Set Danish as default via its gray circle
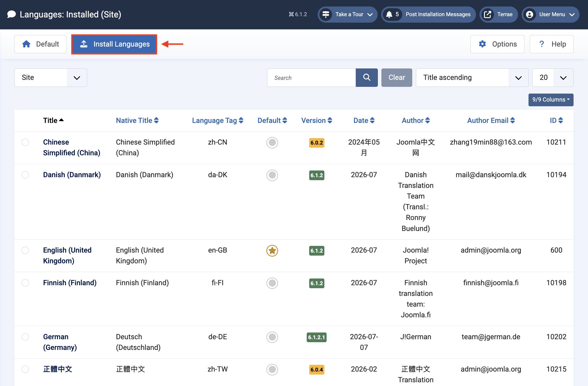The width and height of the screenshot is (588, 386). [x=272, y=175]
